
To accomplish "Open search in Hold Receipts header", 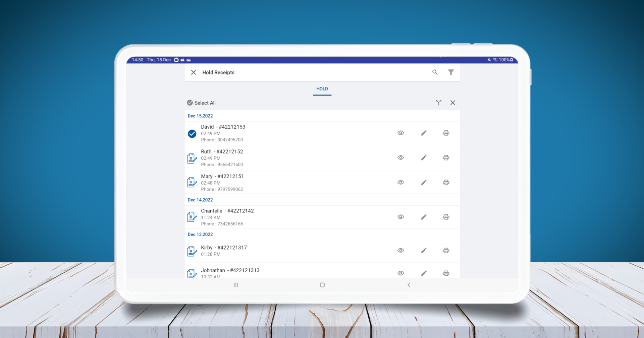I will (435, 72).
